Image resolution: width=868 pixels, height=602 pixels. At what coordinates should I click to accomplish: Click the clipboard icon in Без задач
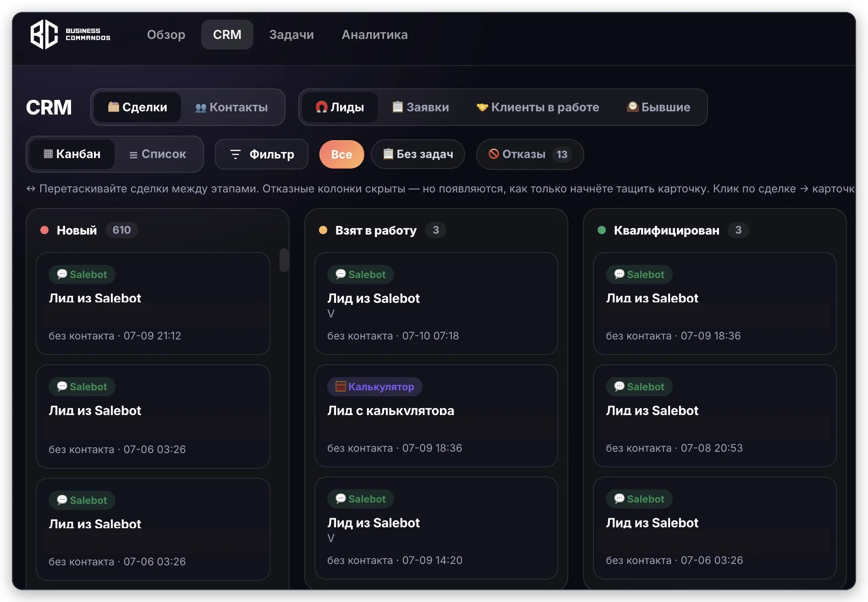(x=388, y=153)
